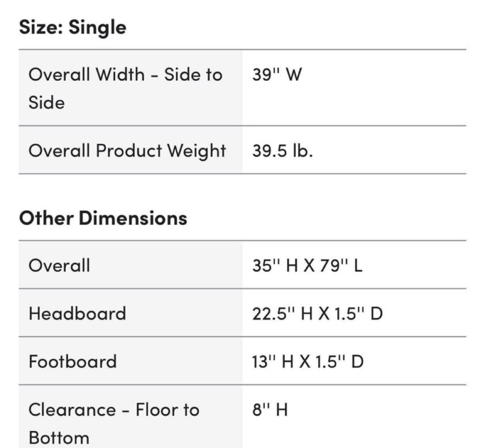Viewport: 485px width, 448px height.
Task: Select the 22.5" H X 1.5" D value
Action: tap(317, 313)
